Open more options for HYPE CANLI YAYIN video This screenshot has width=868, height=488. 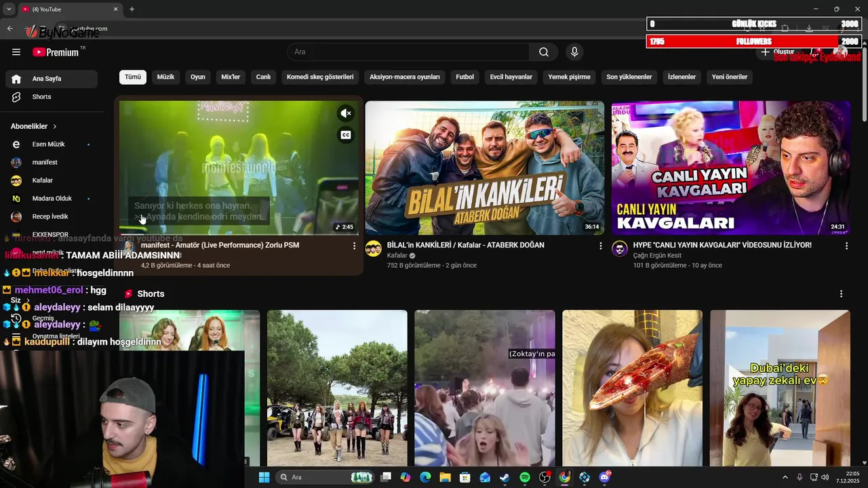846,246
